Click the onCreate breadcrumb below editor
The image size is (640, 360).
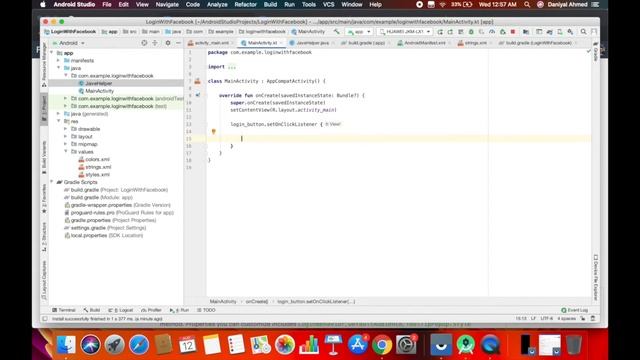(257, 302)
